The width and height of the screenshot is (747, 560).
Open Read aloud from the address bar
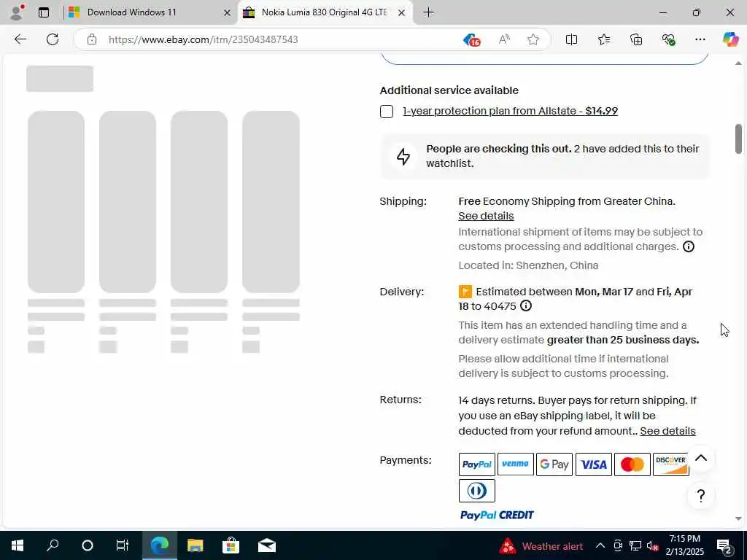[x=503, y=39]
